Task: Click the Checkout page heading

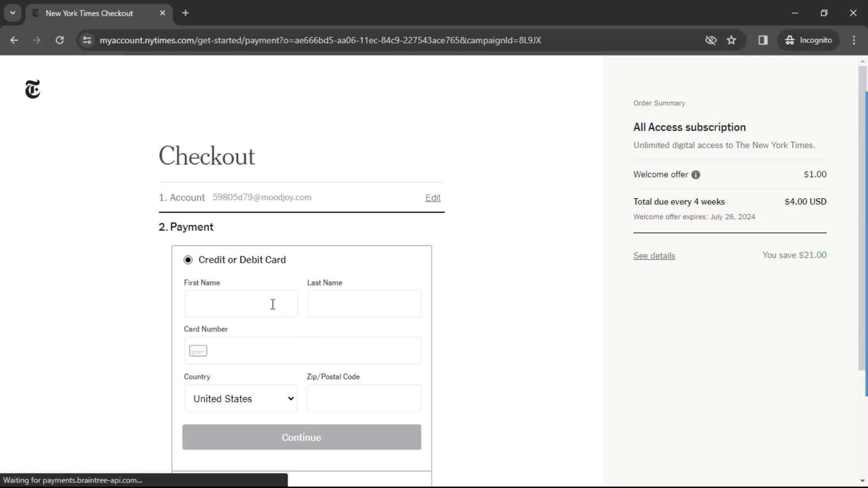Action: pos(207,156)
